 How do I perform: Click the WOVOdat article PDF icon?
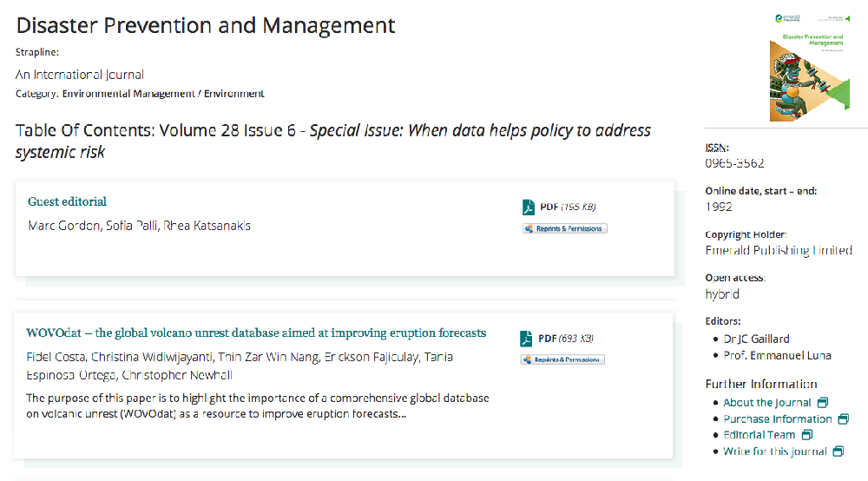click(527, 339)
